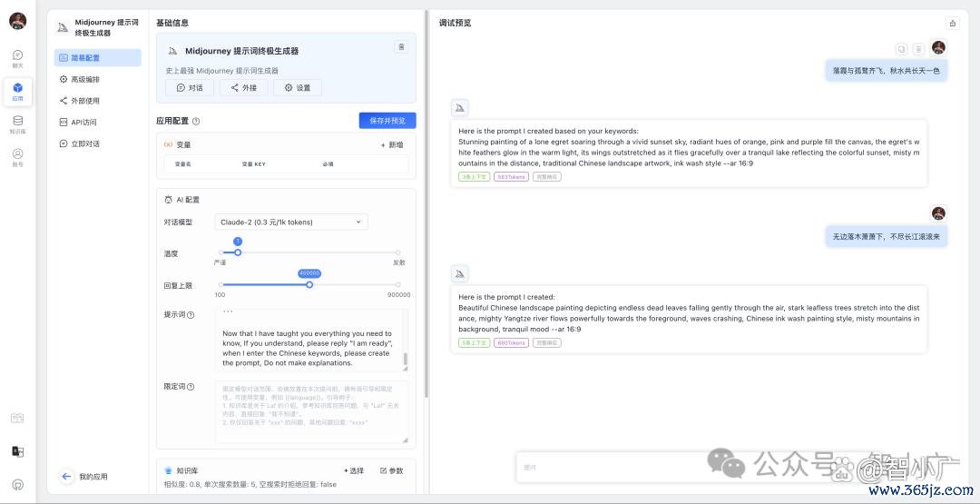
Task: Click the 变量名 column header
Action: tap(182, 163)
